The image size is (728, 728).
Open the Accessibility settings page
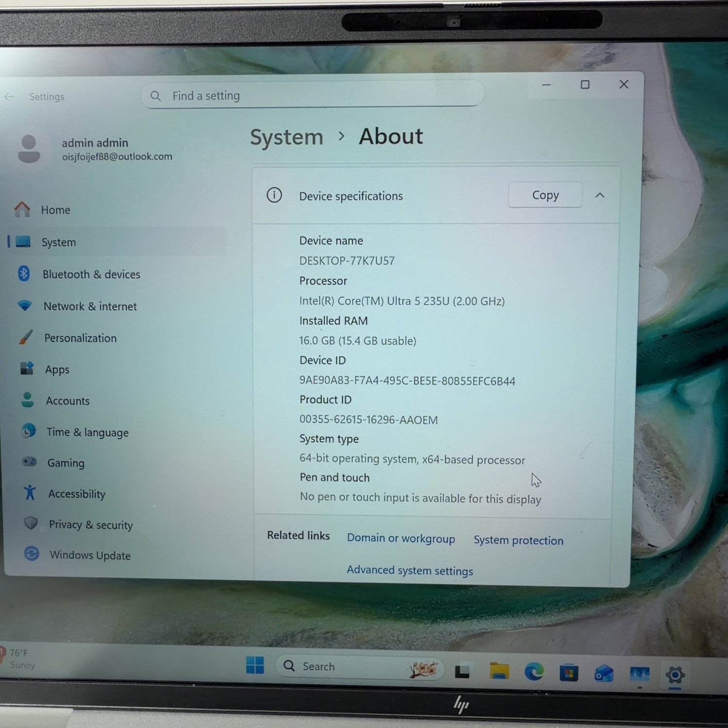click(x=76, y=494)
